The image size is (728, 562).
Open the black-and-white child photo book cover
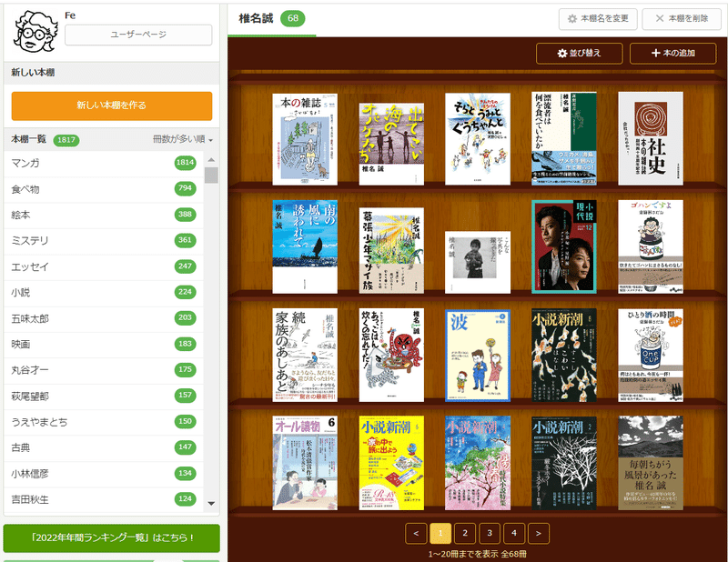click(478, 263)
